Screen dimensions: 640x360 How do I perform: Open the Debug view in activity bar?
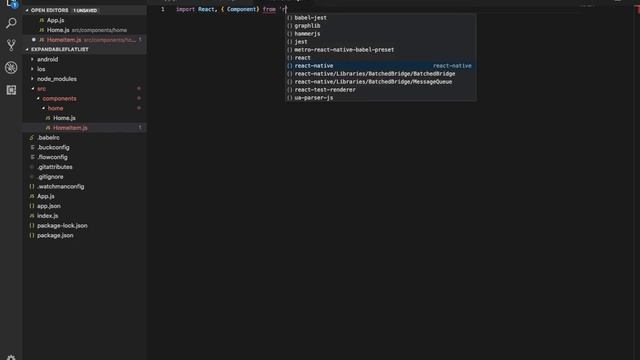tap(11, 67)
